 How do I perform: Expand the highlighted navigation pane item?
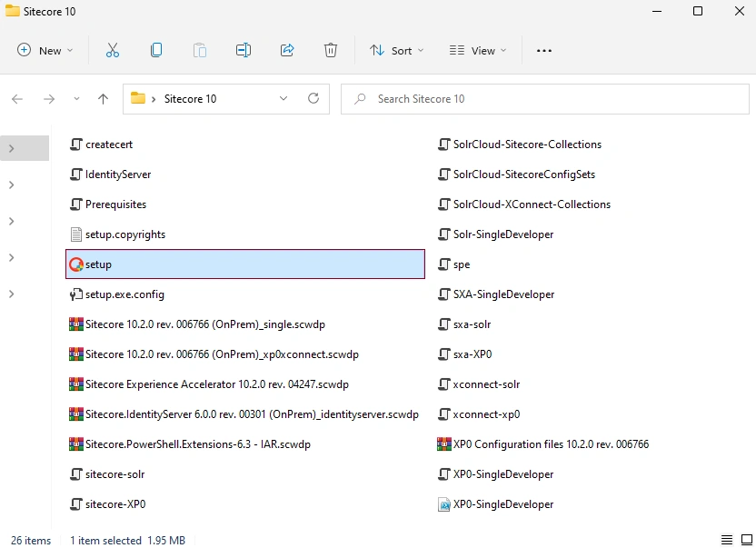click(x=12, y=148)
